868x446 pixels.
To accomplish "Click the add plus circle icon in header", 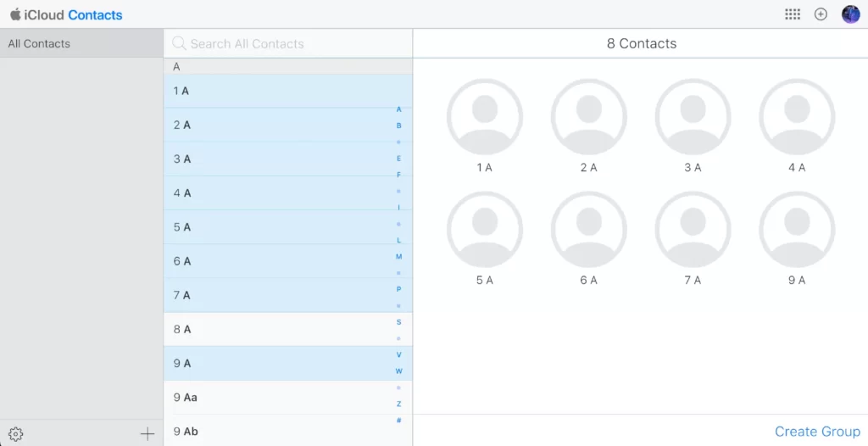I will point(821,14).
